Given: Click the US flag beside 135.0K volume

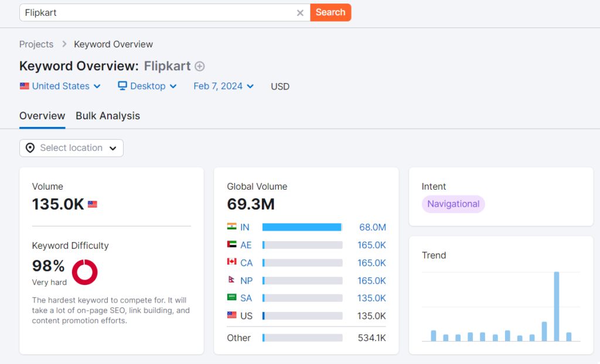Looking at the screenshot, I should 93,205.
